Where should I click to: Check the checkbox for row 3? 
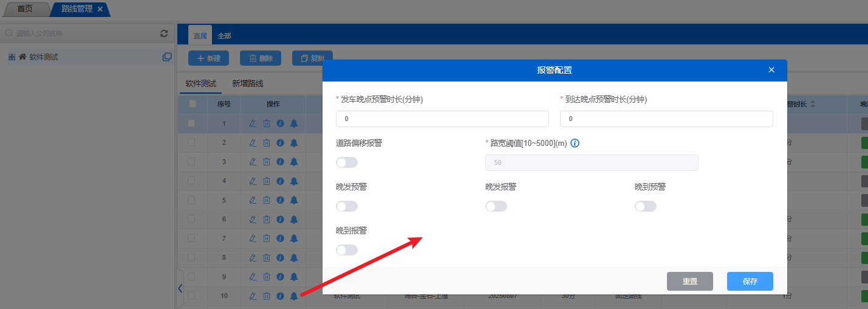pyautogui.click(x=192, y=162)
